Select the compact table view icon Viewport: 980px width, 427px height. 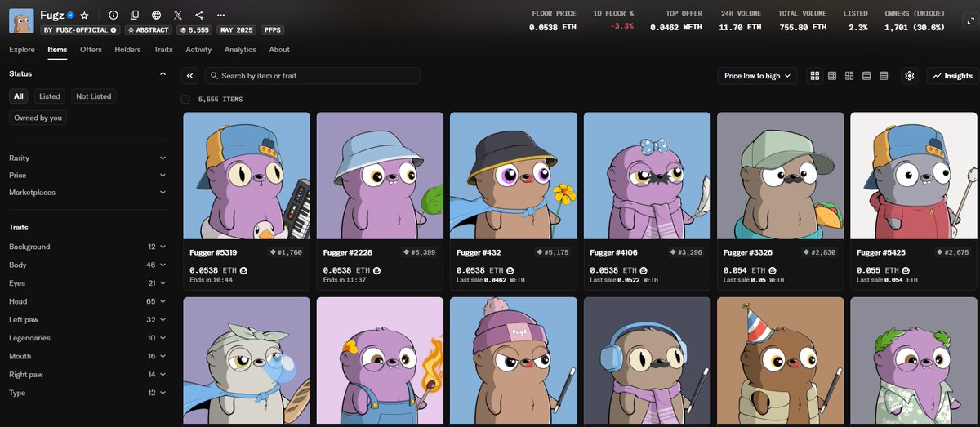pos(884,76)
